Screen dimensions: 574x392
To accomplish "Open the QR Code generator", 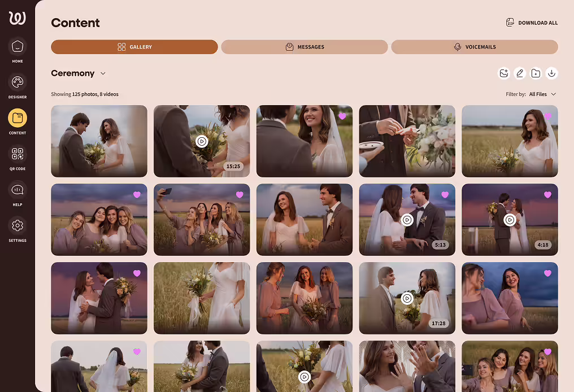I will pos(17,154).
